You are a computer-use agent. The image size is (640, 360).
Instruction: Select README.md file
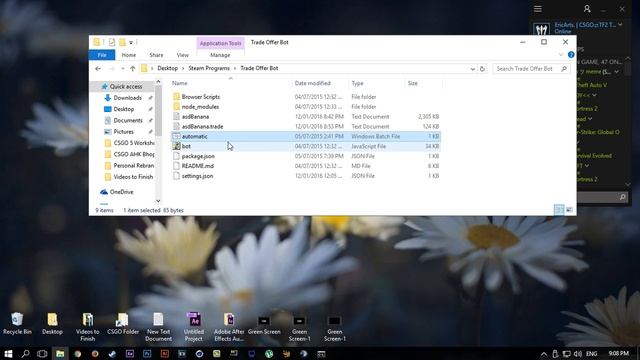pos(198,166)
